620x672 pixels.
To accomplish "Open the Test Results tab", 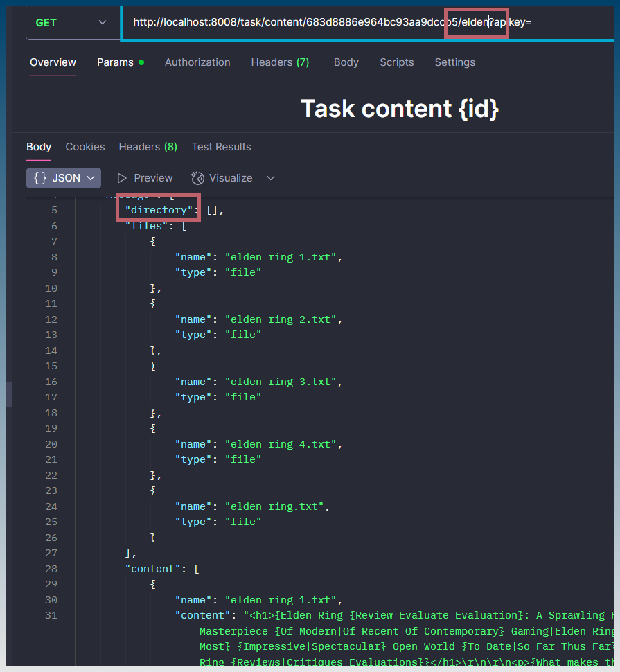I will click(221, 147).
